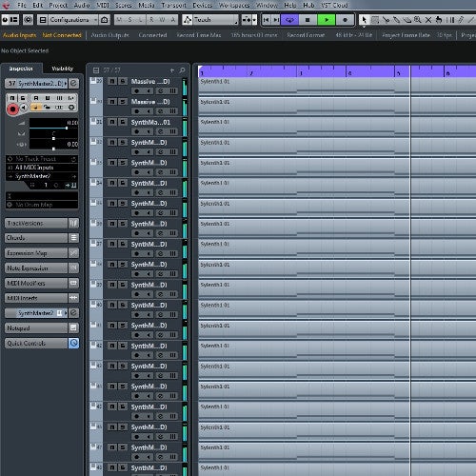The height and width of the screenshot is (476, 476).
Task: Switch to the Inspector tab
Action: click(x=21, y=69)
